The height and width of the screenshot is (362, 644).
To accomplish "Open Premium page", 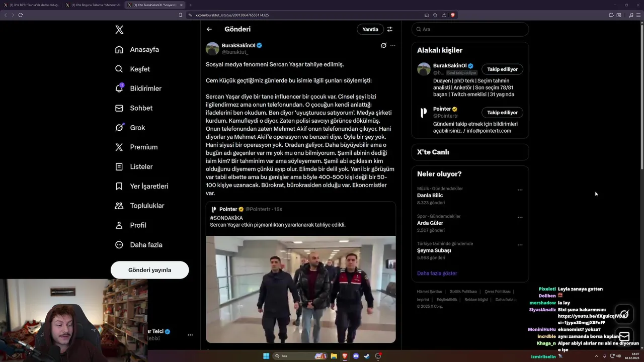I will click(x=136, y=147).
